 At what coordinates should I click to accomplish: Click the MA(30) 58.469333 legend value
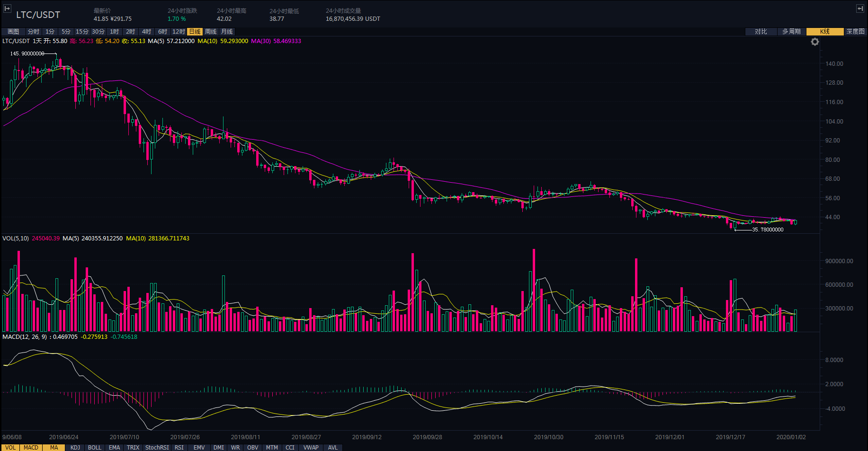(x=276, y=41)
